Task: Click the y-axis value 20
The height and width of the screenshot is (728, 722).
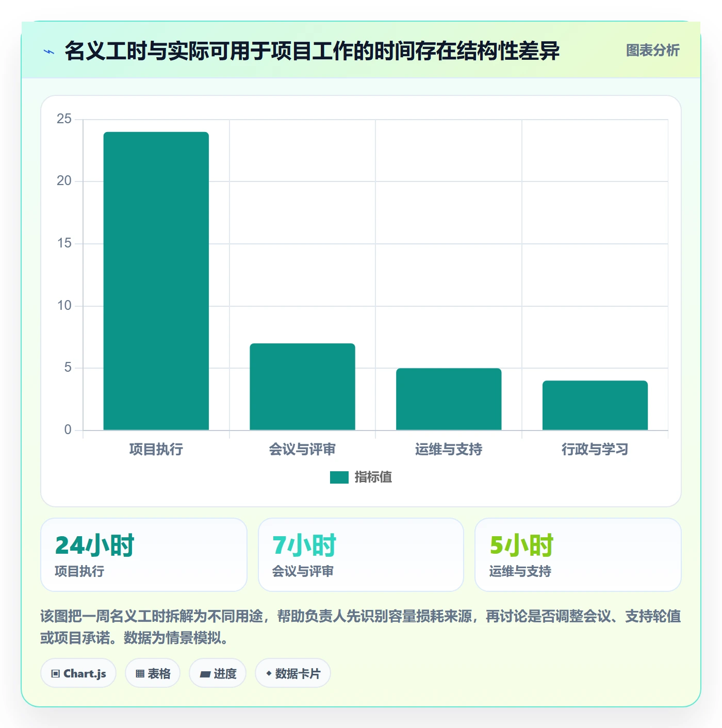Action: 64,181
